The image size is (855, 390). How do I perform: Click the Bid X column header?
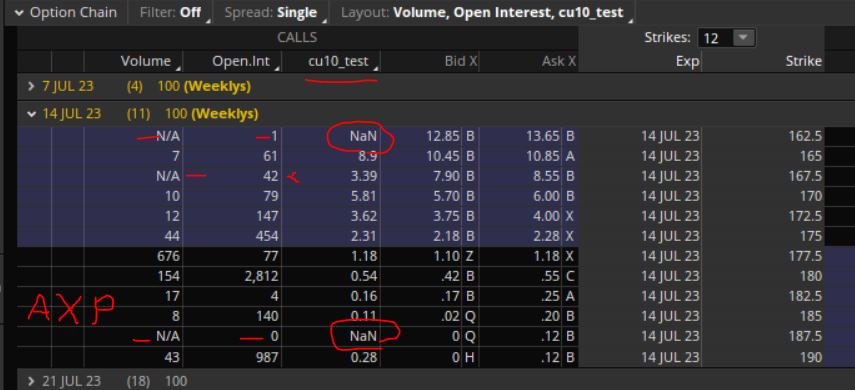click(x=460, y=62)
